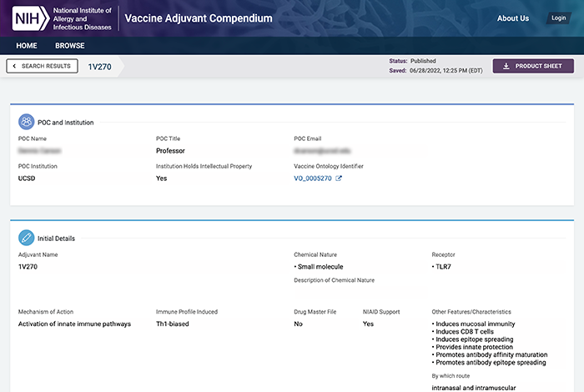
Task: Click the TLR7 receptor entry
Action: [x=441, y=267]
